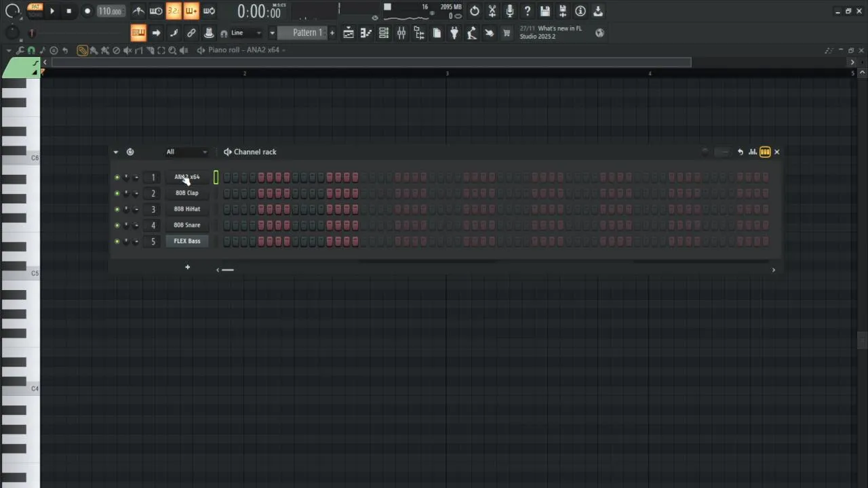Viewport: 868px width, 488px height.
Task: Toggle typing keyboard to piano icon
Action: tap(138, 33)
